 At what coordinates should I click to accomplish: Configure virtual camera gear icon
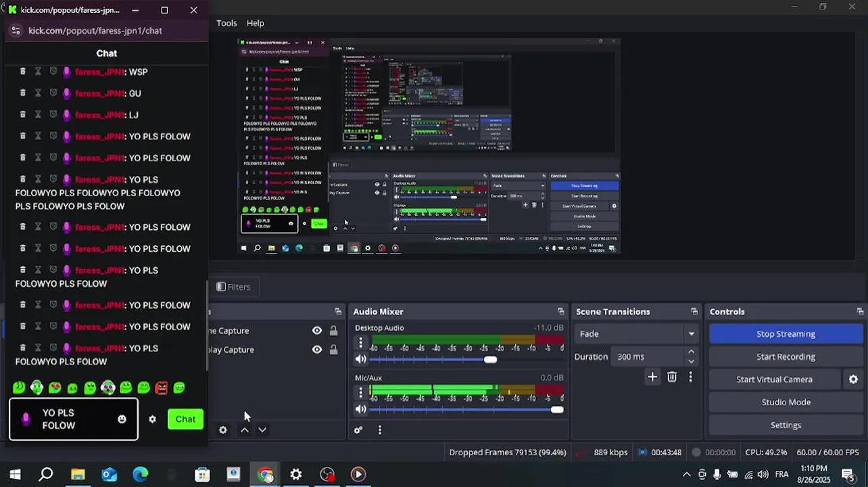click(853, 379)
